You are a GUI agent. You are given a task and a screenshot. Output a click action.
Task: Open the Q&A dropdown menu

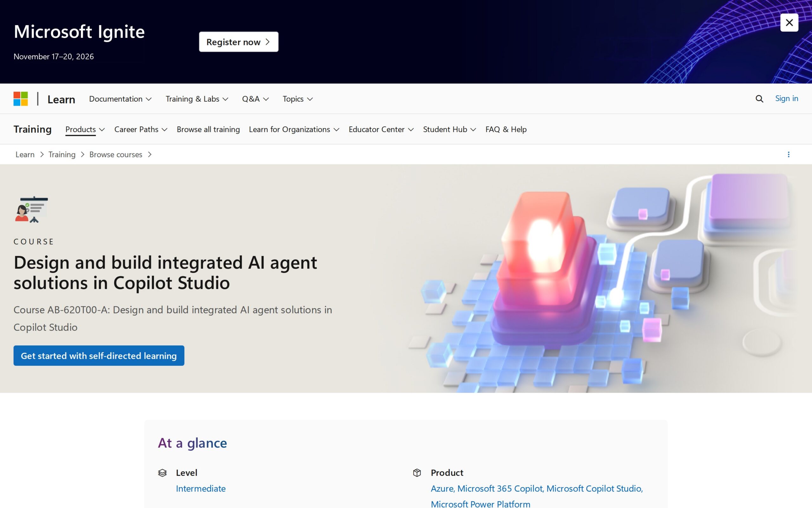click(255, 99)
